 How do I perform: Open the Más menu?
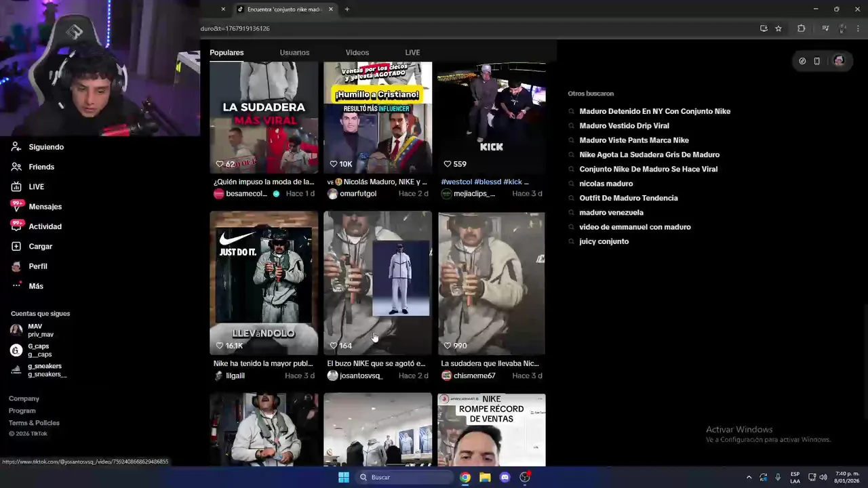(27, 286)
